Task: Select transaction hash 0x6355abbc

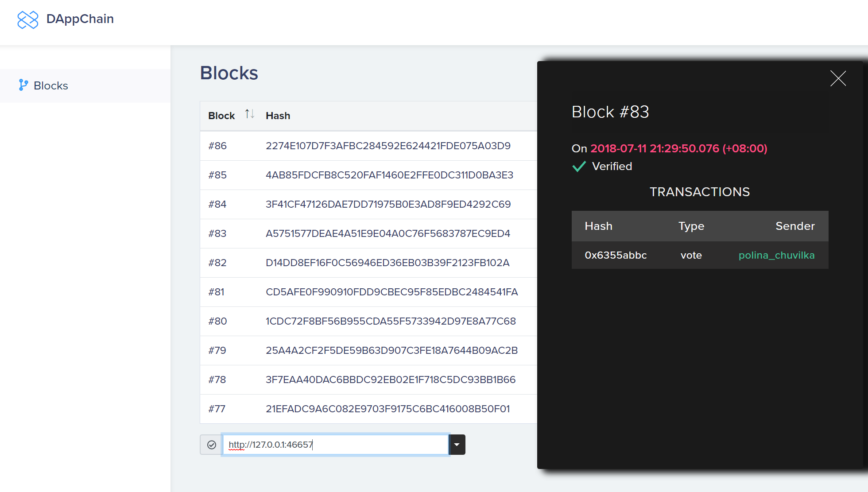Action: pyautogui.click(x=616, y=255)
